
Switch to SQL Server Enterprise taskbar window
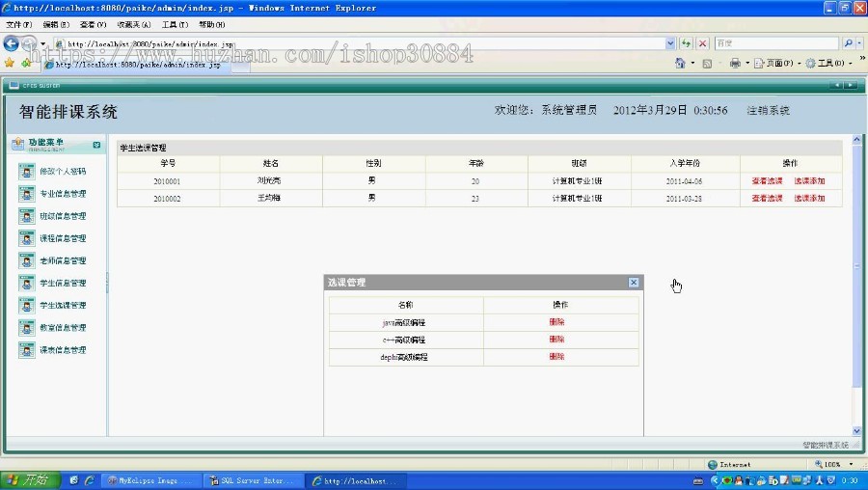[x=253, y=481]
